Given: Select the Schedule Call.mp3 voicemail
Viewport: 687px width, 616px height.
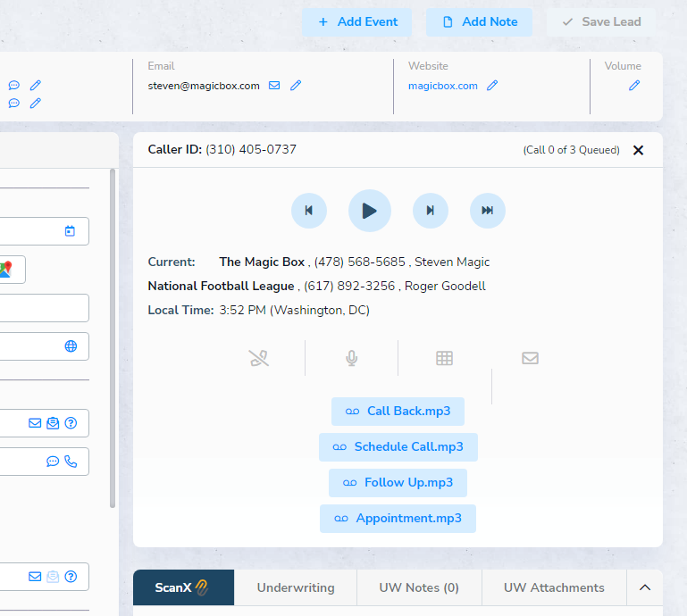Looking at the screenshot, I should click(x=398, y=447).
